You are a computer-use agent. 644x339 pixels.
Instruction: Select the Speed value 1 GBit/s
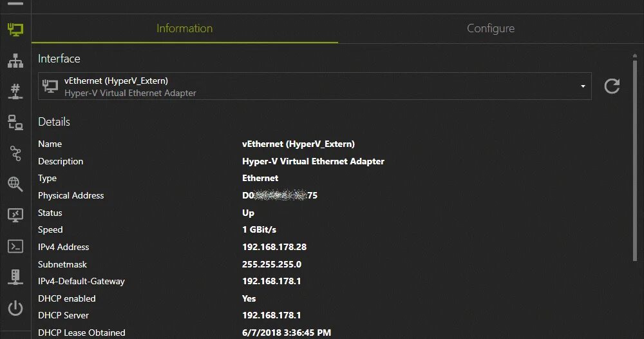(259, 229)
